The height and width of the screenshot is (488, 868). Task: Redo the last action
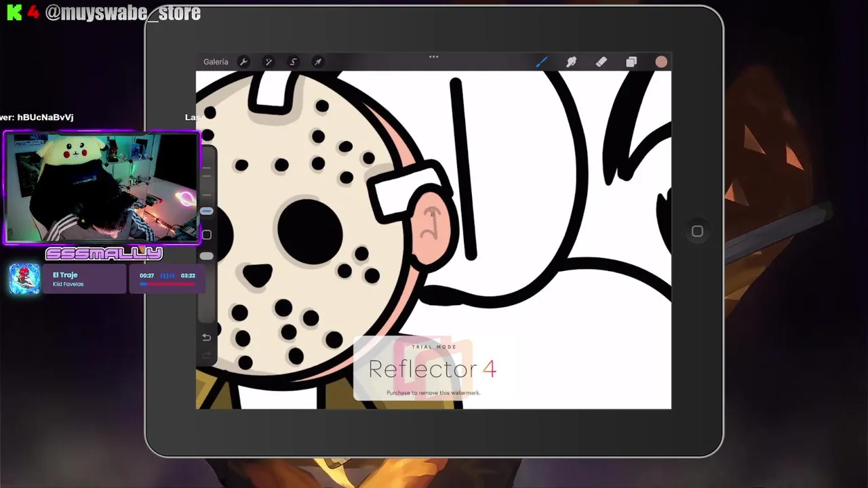pyautogui.click(x=207, y=356)
